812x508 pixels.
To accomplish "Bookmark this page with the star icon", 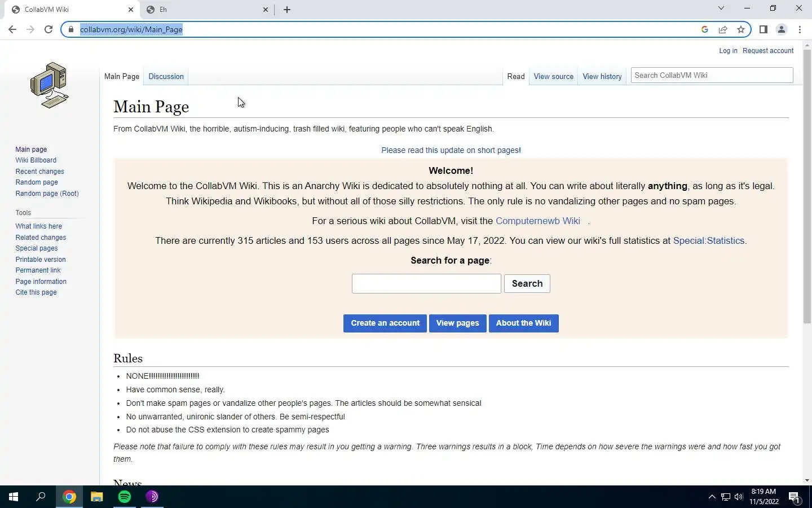I will 741,29.
